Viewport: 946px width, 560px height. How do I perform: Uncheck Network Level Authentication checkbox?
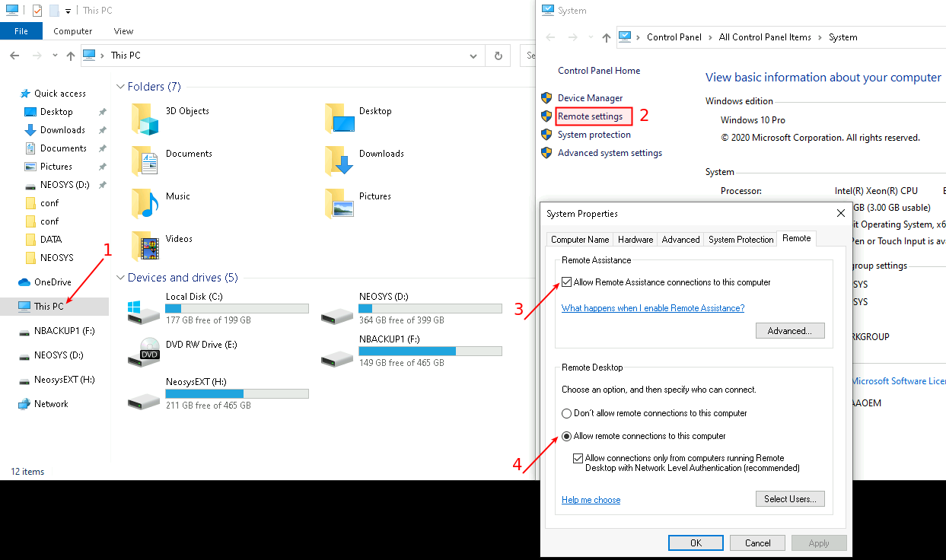point(578,459)
